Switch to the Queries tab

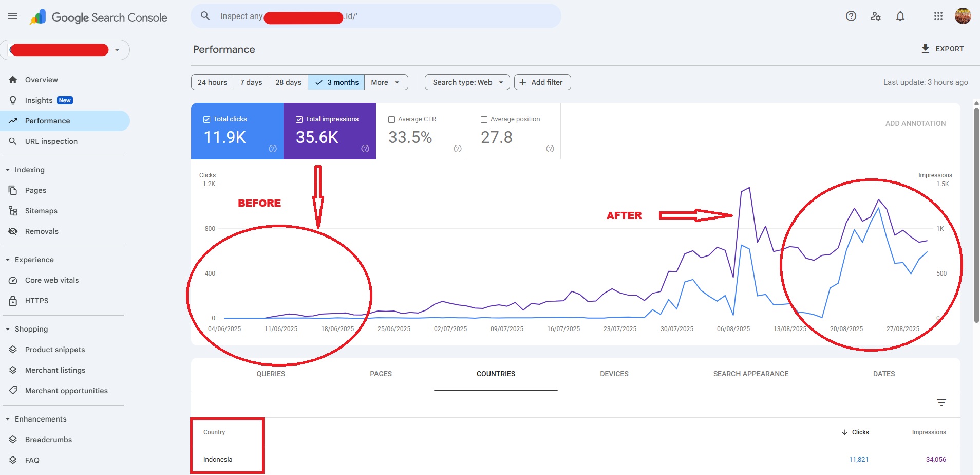(271, 374)
